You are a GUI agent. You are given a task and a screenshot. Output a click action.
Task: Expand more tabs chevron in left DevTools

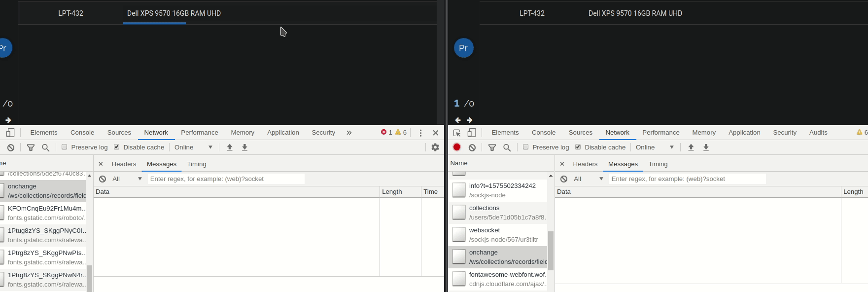349,132
